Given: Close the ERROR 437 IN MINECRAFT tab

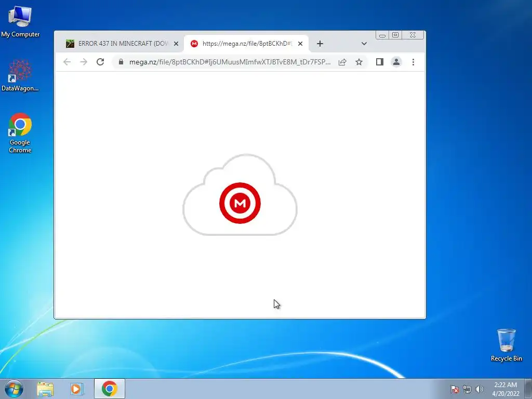Looking at the screenshot, I should tap(176, 44).
